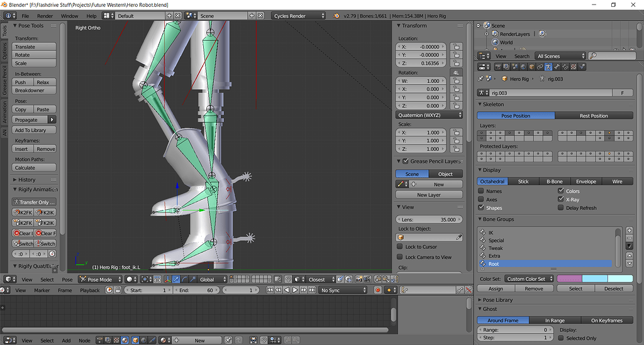Screen dimensions: 644x345
Task: Open the Cycles Render engine dropdown
Action: 298,16
